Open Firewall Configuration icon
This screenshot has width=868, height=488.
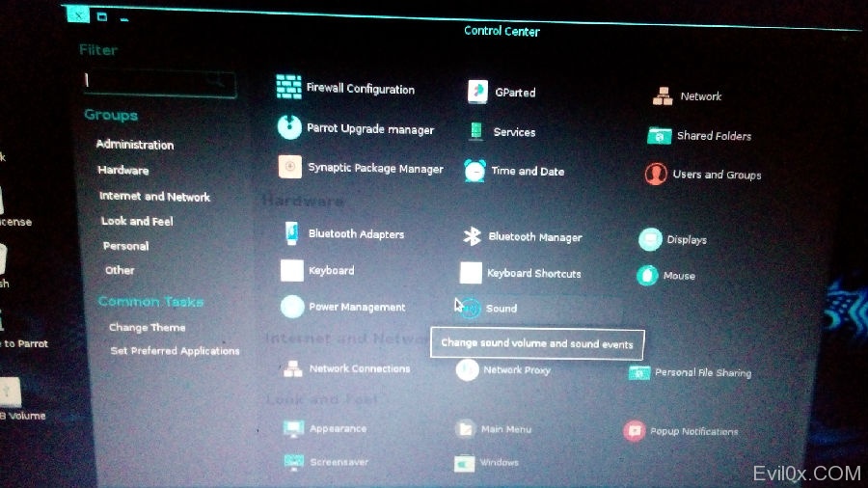coord(289,87)
